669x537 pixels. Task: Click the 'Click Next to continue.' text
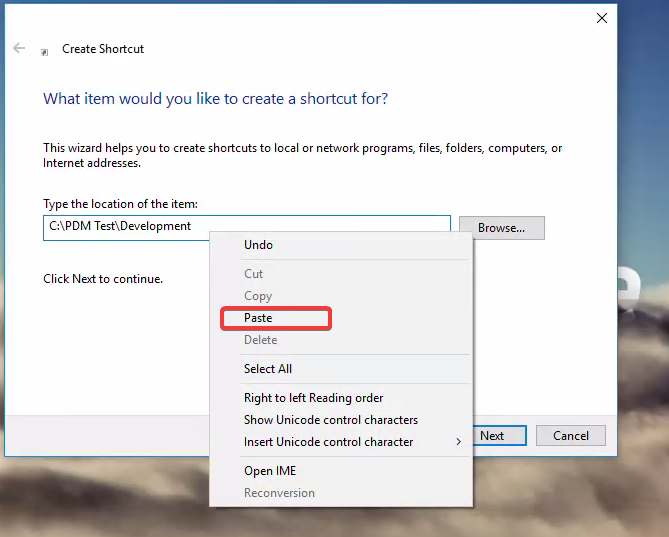point(103,279)
